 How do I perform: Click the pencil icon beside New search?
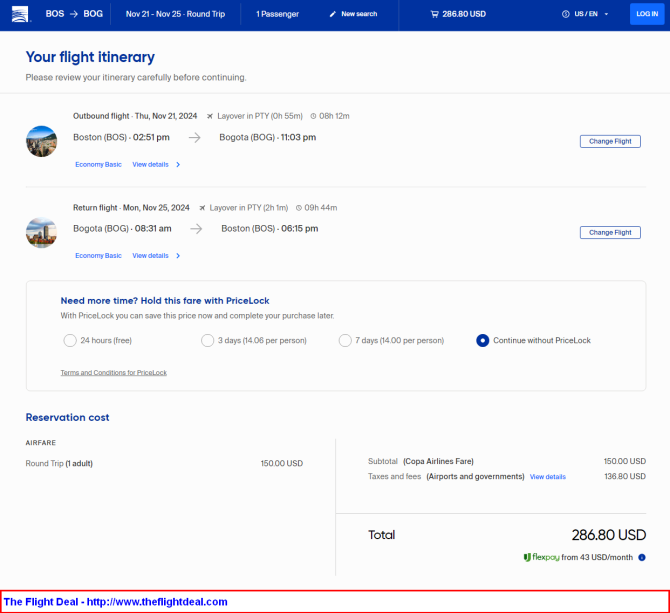tap(332, 14)
